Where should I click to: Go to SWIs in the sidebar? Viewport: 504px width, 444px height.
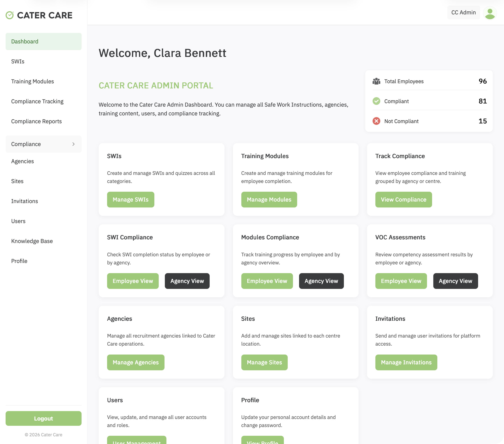point(43,61)
